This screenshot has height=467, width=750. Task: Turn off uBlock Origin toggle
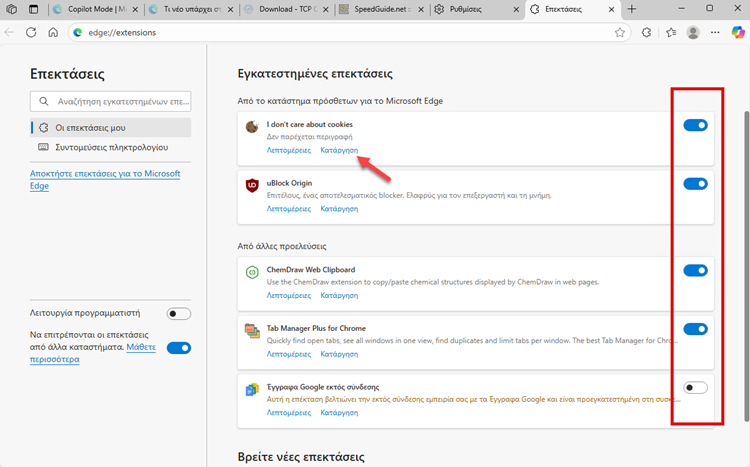click(695, 184)
